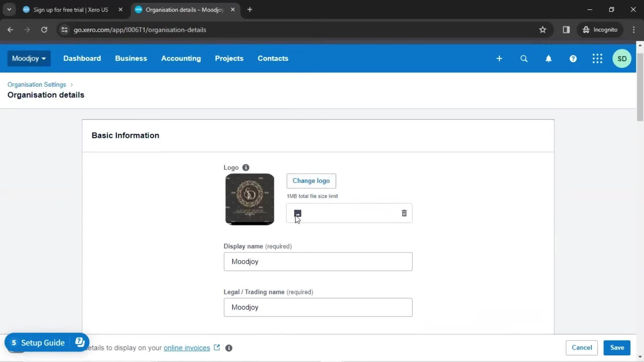Save organisation details
The width and height of the screenshot is (644, 362).
pos(617,348)
